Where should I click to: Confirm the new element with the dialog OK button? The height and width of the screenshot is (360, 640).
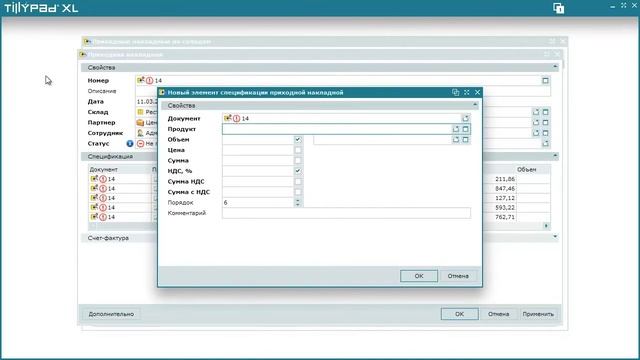coord(419,276)
